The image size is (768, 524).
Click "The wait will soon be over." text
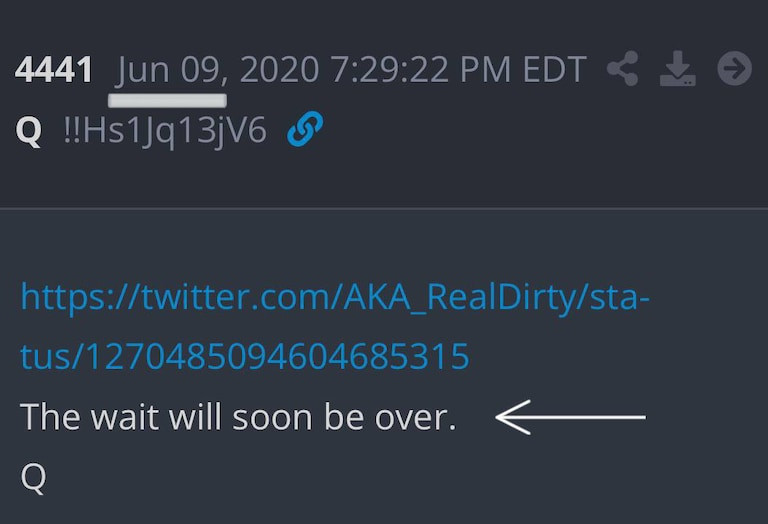tap(238, 417)
